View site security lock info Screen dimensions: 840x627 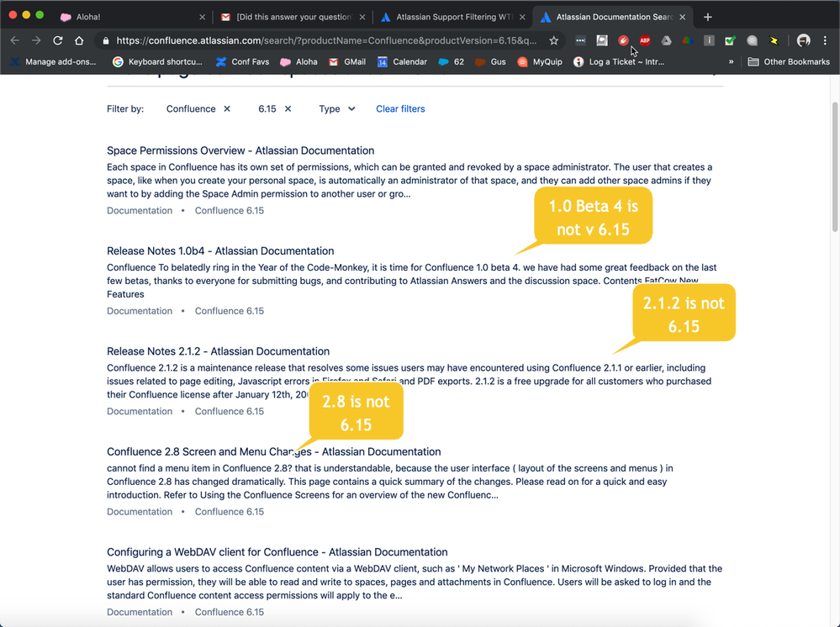[106, 40]
